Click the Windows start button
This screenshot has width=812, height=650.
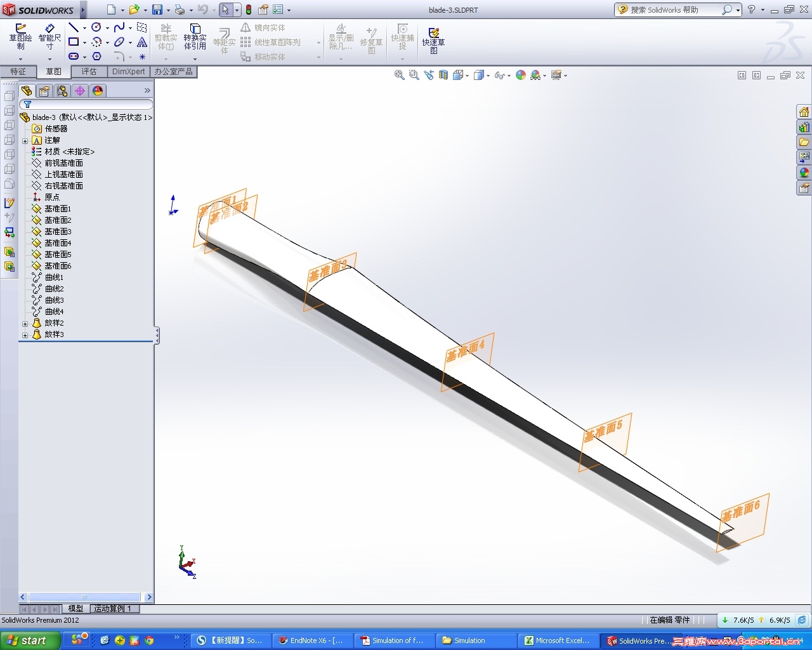tap(30, 640)
